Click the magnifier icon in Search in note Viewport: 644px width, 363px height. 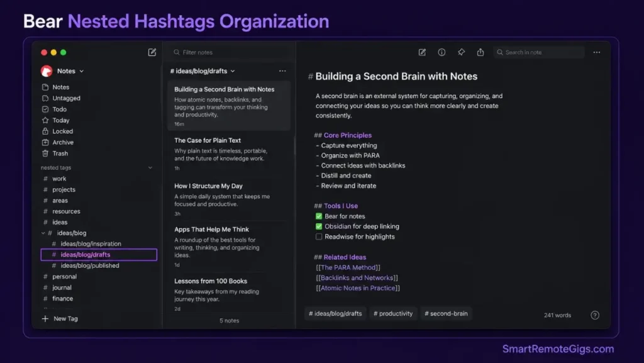[500, 52]
